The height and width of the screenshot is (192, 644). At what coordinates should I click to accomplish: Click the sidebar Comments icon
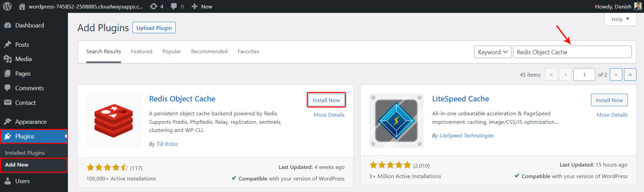point(8,88)
